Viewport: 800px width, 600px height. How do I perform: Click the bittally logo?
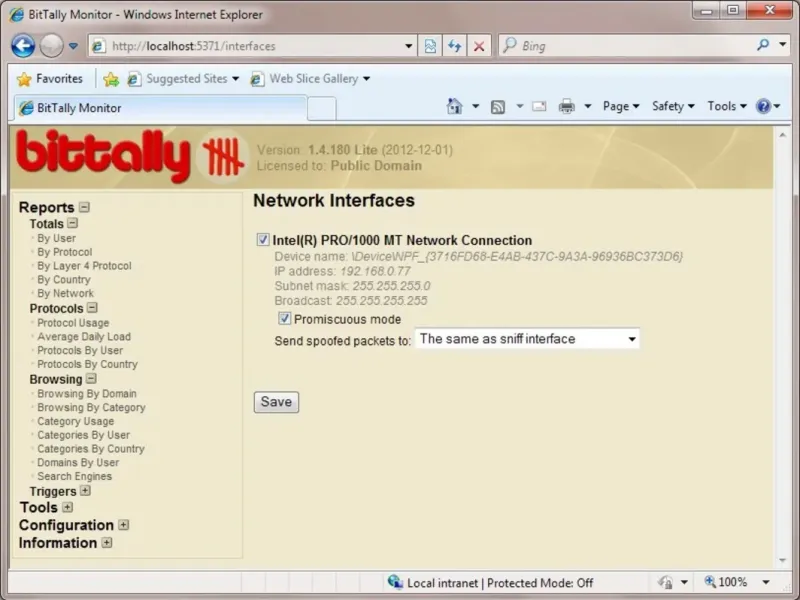click(130, 156)
